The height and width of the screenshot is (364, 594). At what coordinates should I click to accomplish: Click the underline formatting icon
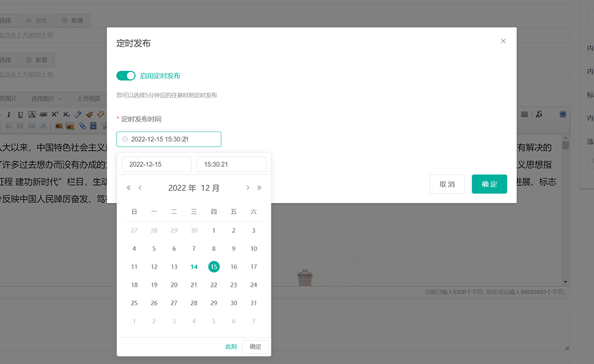pyautogui.click(x=20, y=114)
